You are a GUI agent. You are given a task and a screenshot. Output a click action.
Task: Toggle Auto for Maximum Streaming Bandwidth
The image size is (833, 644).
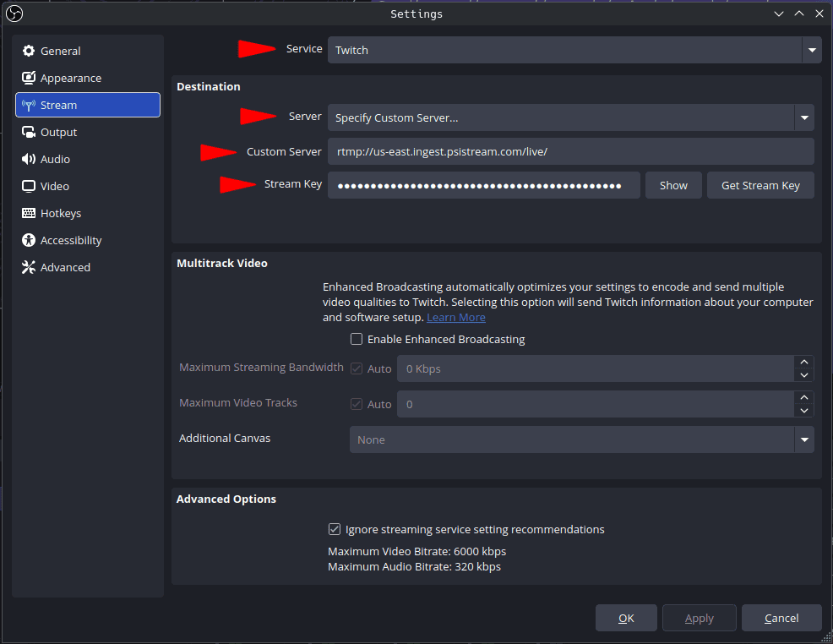click(x=357, y=368)
